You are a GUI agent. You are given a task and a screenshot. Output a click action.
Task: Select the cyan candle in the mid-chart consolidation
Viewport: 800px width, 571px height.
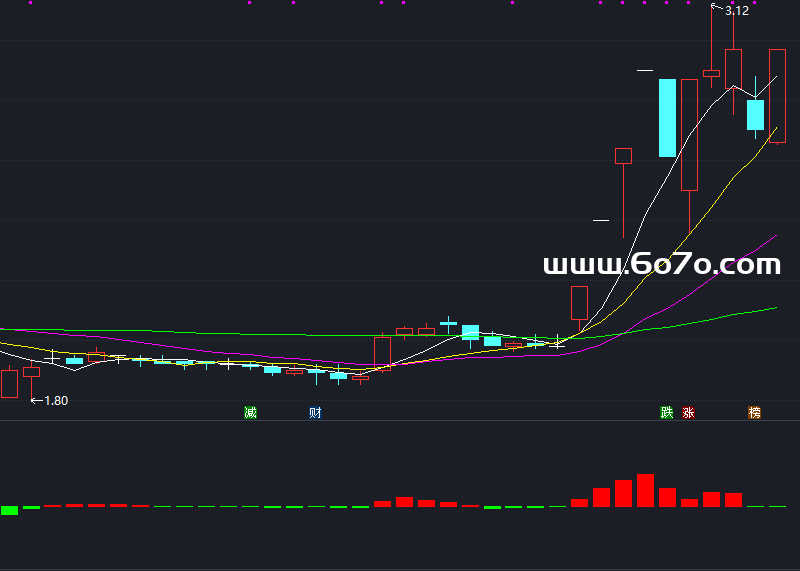pos(470,333)
